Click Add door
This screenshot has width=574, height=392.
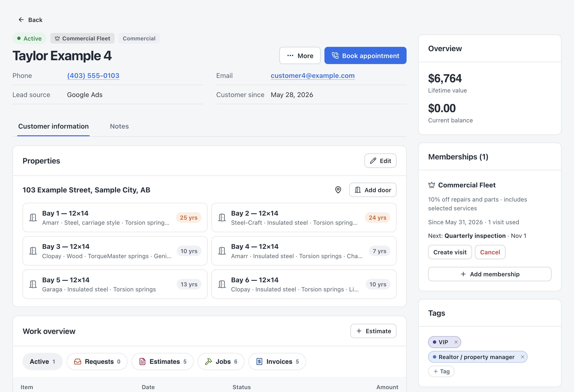point(373,190)
